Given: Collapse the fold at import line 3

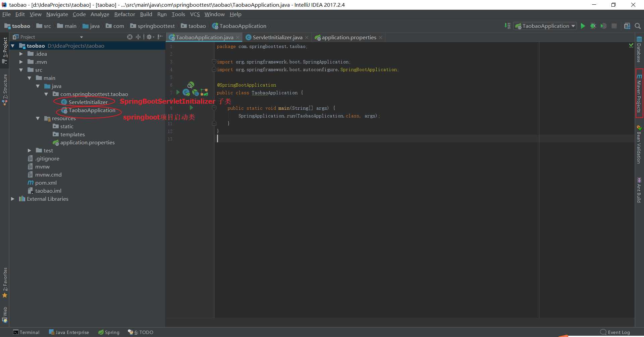Looking at the screenshot, I should [x=214, y=62].
